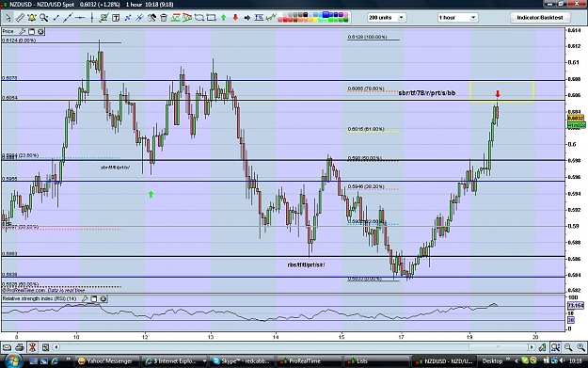Open RSI indicator wrench settings
588x368 pixels.
pos(85,298)
